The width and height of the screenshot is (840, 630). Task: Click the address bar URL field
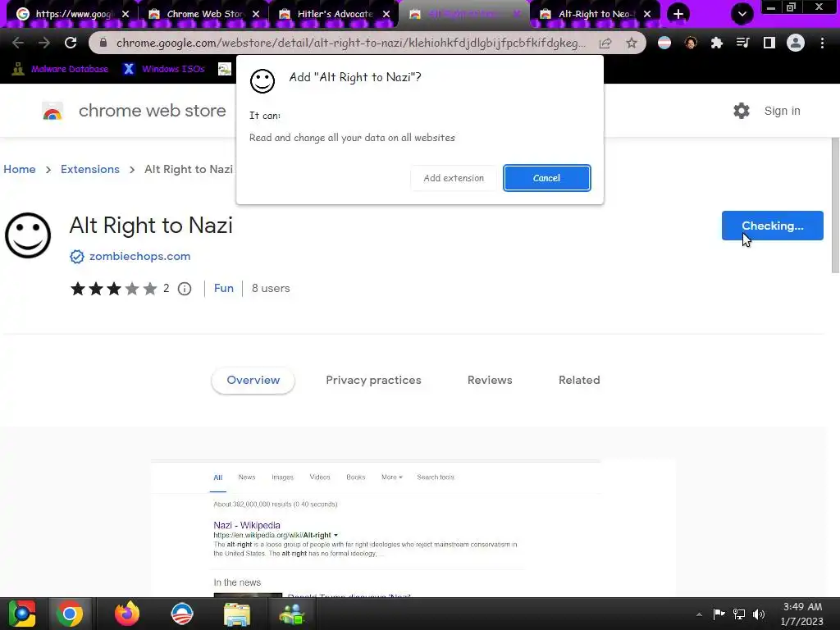[x=351, y=43]
